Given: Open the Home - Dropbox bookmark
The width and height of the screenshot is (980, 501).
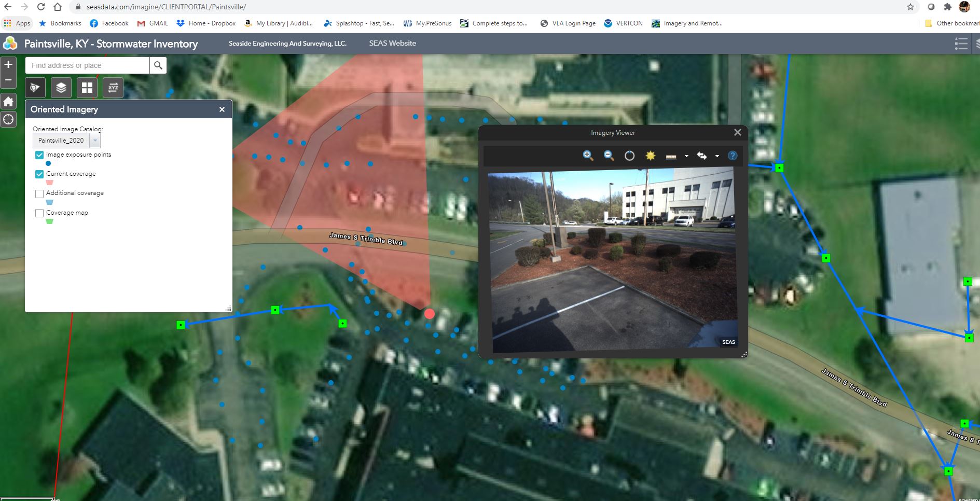Looking at the screenshot, I should tap(206, 23).
